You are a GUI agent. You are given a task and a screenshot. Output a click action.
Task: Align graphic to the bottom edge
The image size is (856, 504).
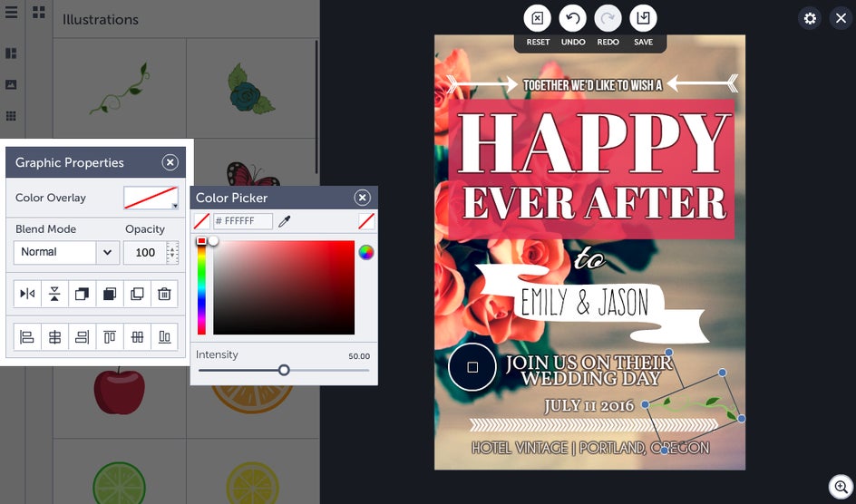tap(164, 337)
